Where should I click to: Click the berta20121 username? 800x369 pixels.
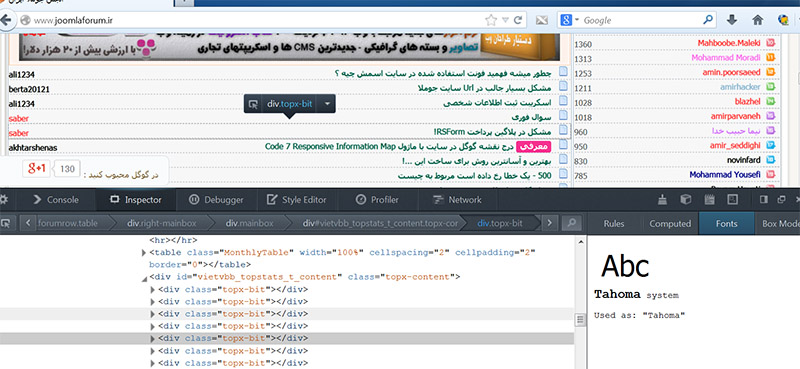coord(29,89)
